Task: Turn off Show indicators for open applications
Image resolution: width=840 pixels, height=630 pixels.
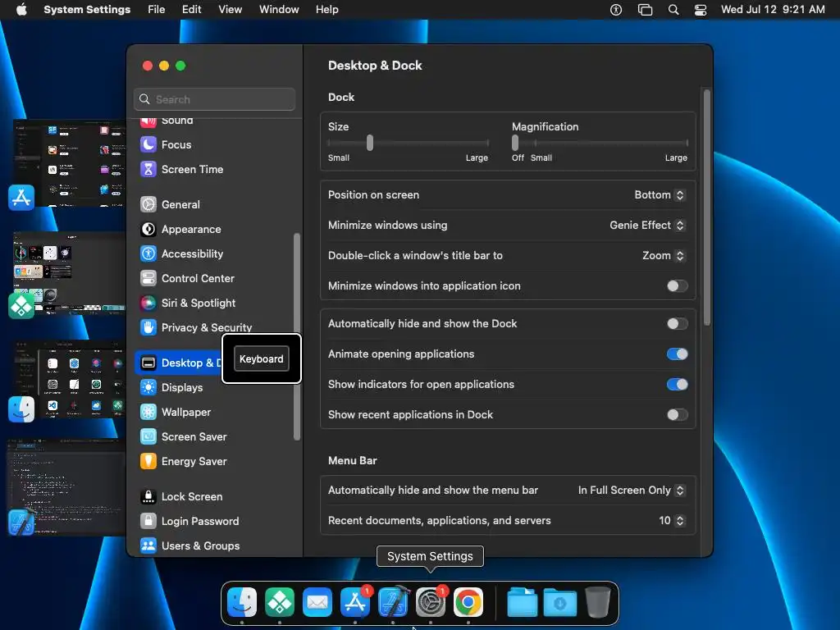Action: [x=677, y=385]
